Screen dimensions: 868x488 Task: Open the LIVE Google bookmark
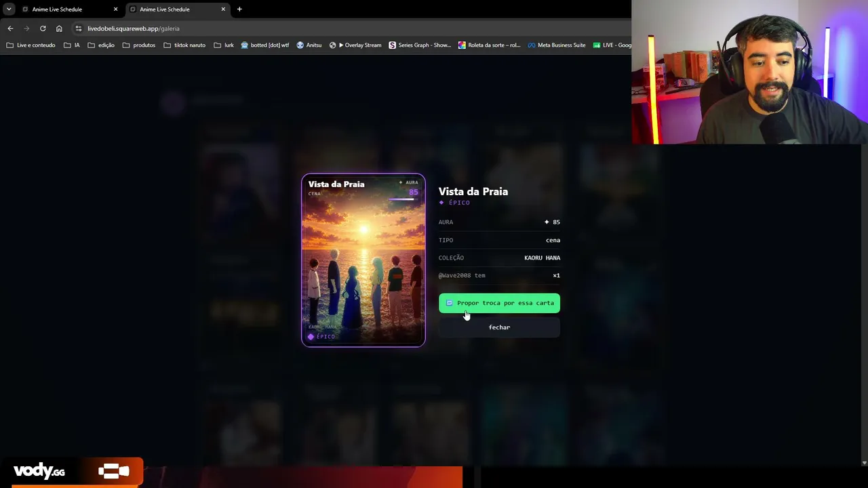point(612,45)
